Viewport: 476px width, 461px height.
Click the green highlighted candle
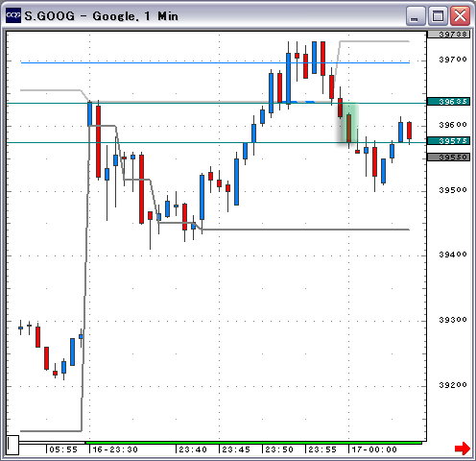348,128
